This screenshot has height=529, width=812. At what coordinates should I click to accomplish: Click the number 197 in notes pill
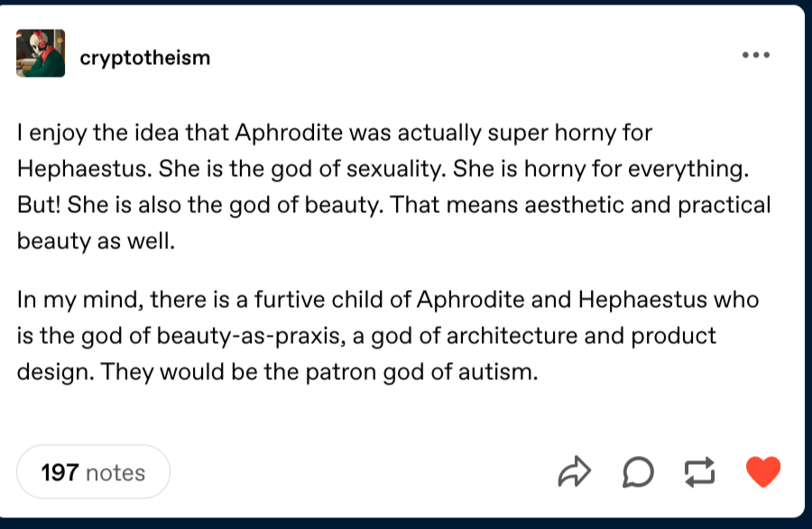click(x=60, y=472)
